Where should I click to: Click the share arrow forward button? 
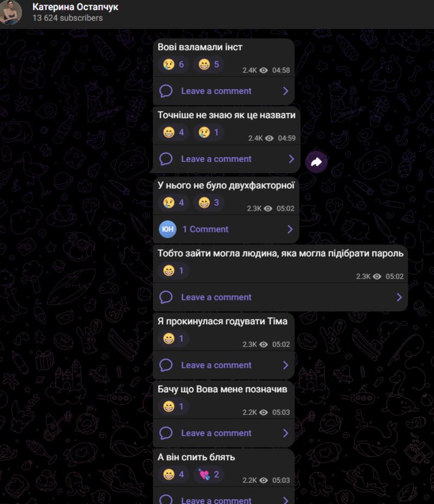pos(316,162)
